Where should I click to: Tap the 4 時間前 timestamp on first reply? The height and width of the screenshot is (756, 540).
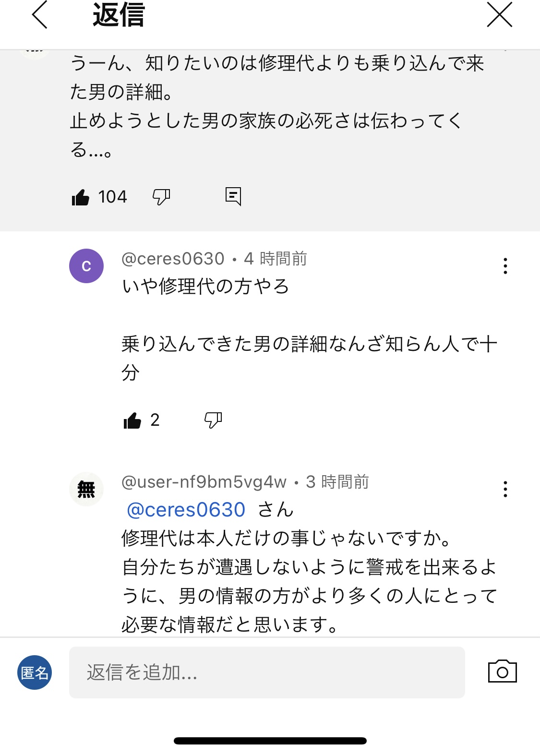(276, 259)
